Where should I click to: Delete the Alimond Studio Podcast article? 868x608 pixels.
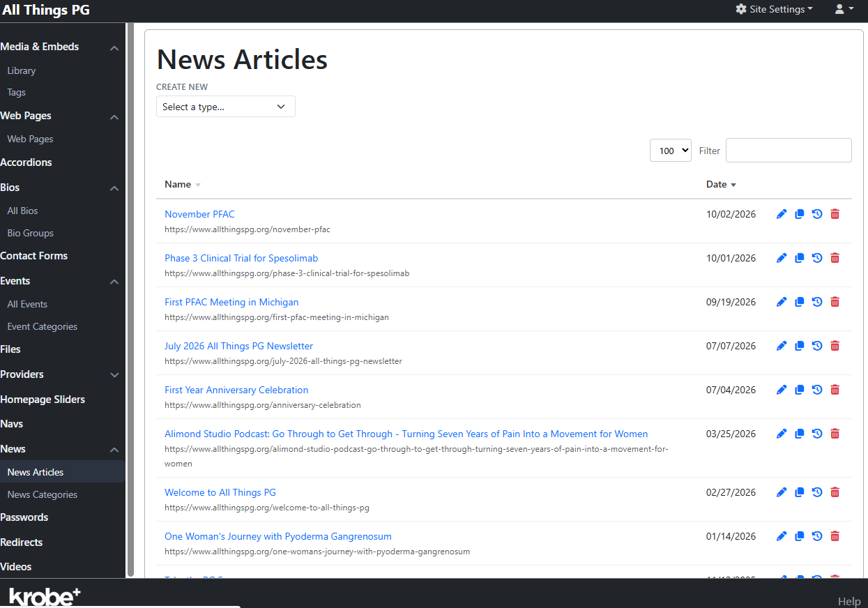click(x=835, y=434)
